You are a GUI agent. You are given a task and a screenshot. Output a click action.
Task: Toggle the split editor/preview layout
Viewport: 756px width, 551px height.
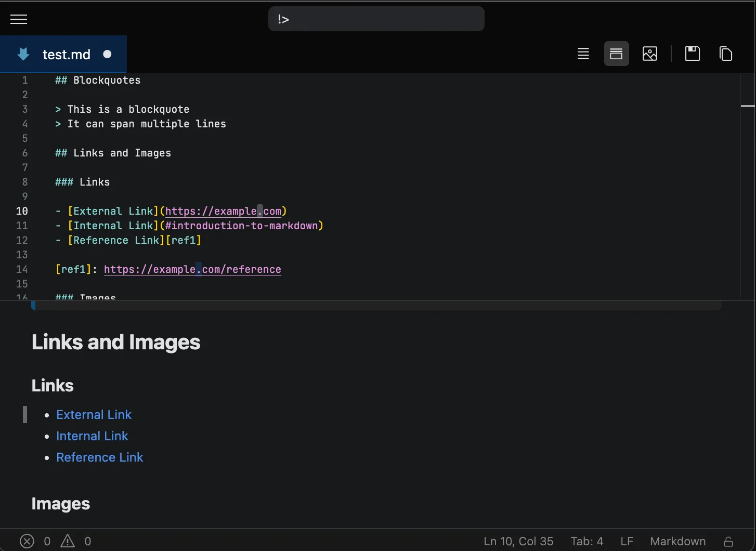(x=616, y=54)
